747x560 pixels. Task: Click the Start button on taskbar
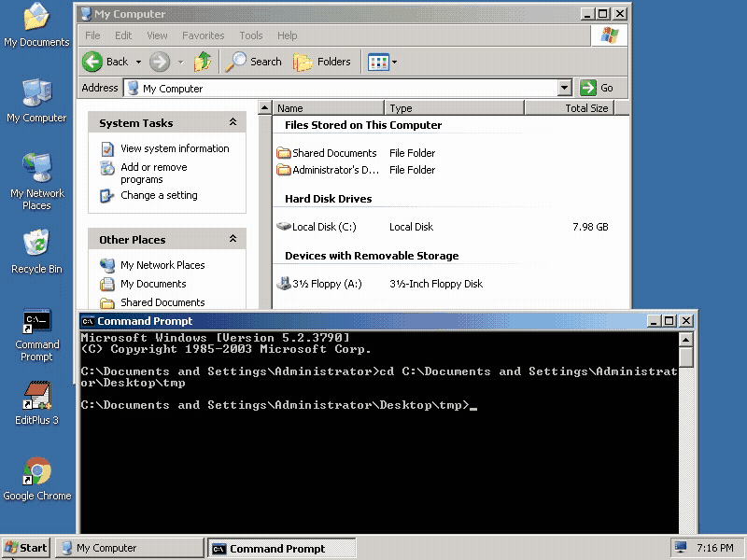point(26,548)
